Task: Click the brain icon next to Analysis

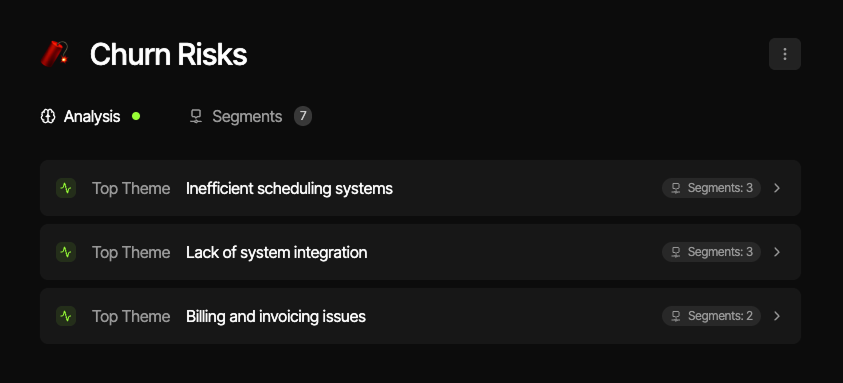Action: pos(48,116)
